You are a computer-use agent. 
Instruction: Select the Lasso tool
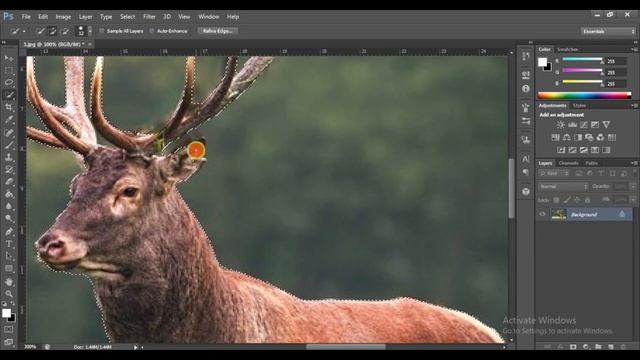point(9,82)
